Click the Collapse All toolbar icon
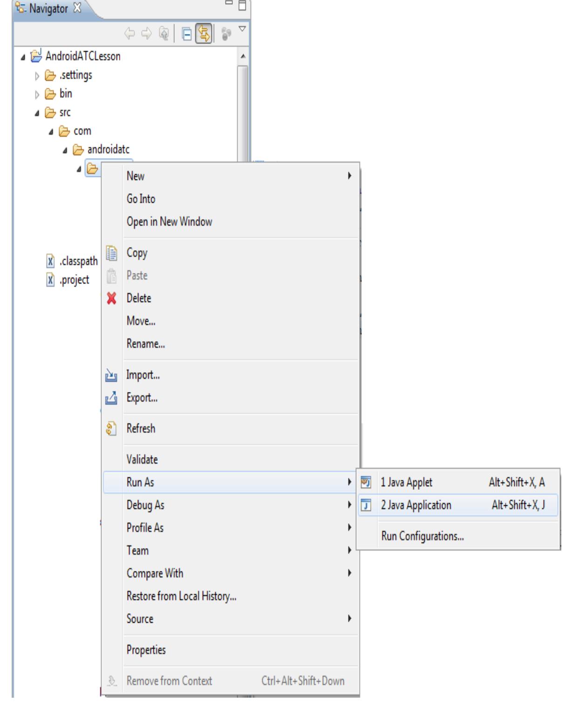This screenshot has width=572, height=728. pyautogui.click(x=187, y=34)
